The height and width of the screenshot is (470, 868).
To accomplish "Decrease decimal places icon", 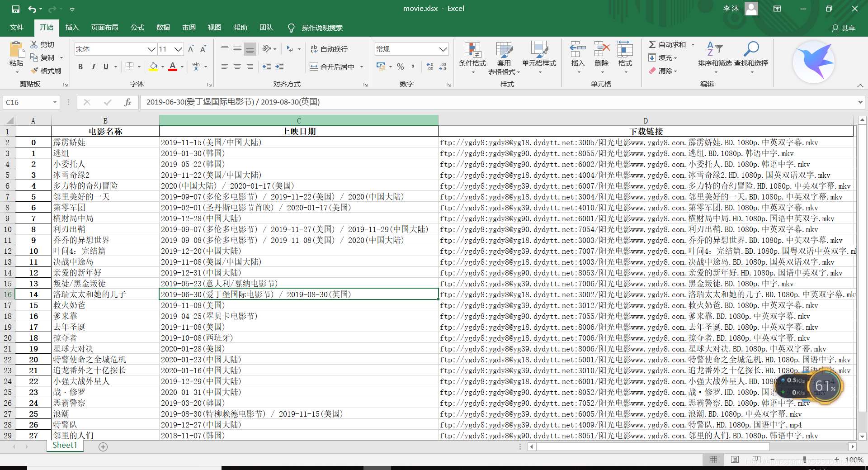I will click(443, 66).
